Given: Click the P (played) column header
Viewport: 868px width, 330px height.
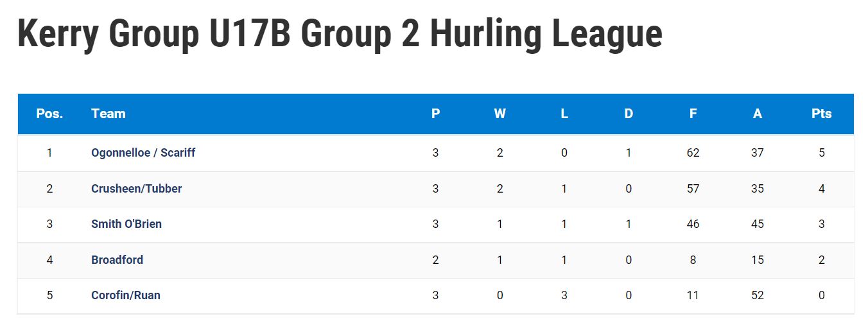Looking at the screenshot, I should [435, 114].
